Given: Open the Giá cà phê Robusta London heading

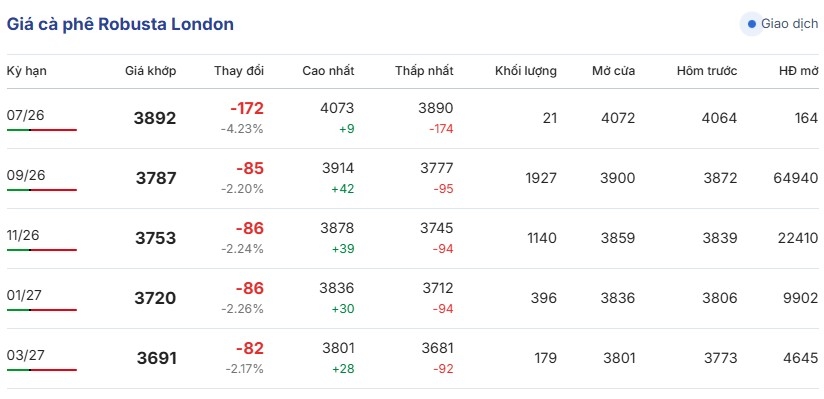Looking at the screenshot, I should click(120, 24).
